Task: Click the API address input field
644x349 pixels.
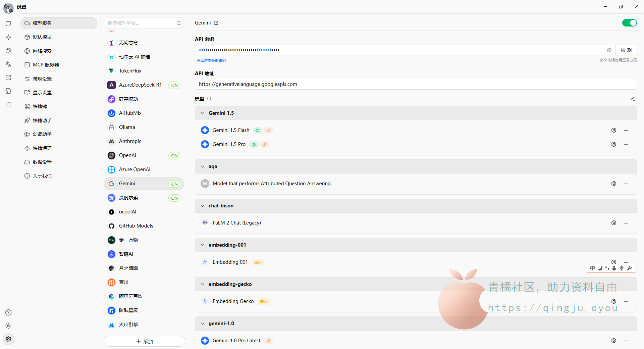Action: pyautogui.click(x=416, y=84)
